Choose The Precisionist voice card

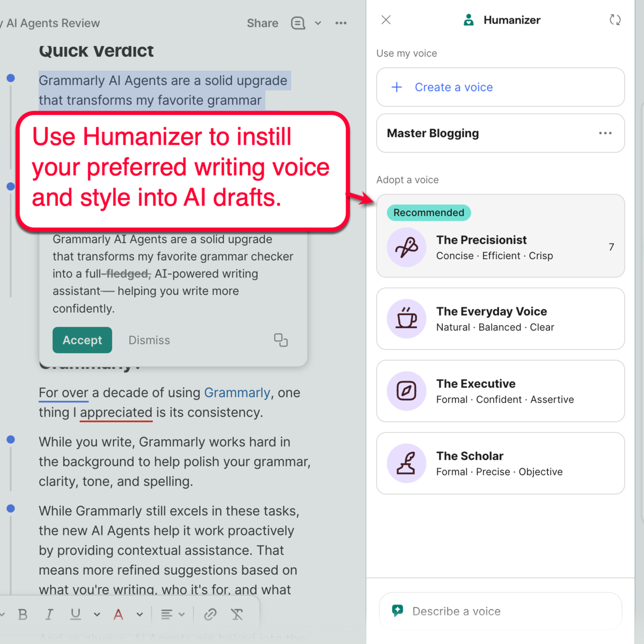click(500, 236)
